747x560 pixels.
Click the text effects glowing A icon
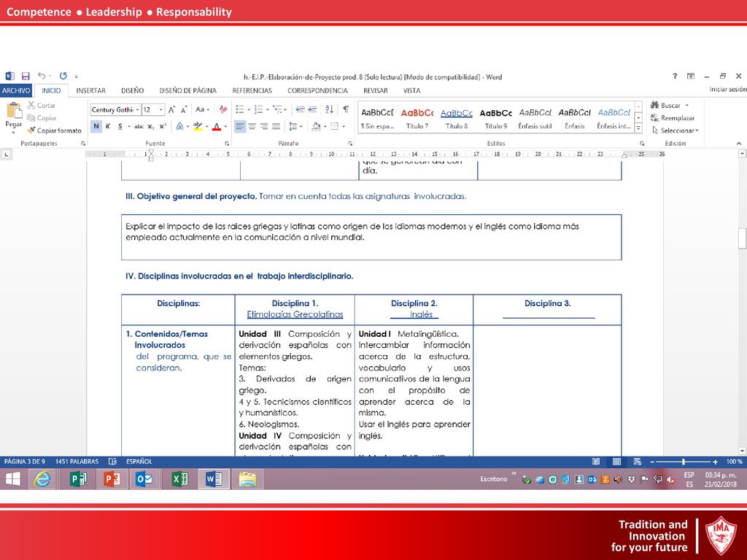(x=179, y=126)
